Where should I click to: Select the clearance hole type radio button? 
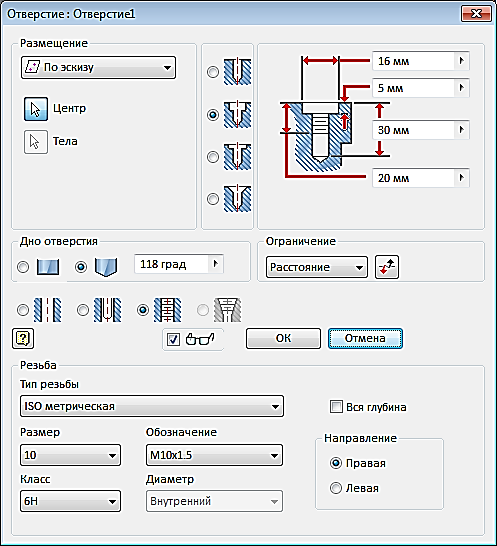(x=83, y=310)
